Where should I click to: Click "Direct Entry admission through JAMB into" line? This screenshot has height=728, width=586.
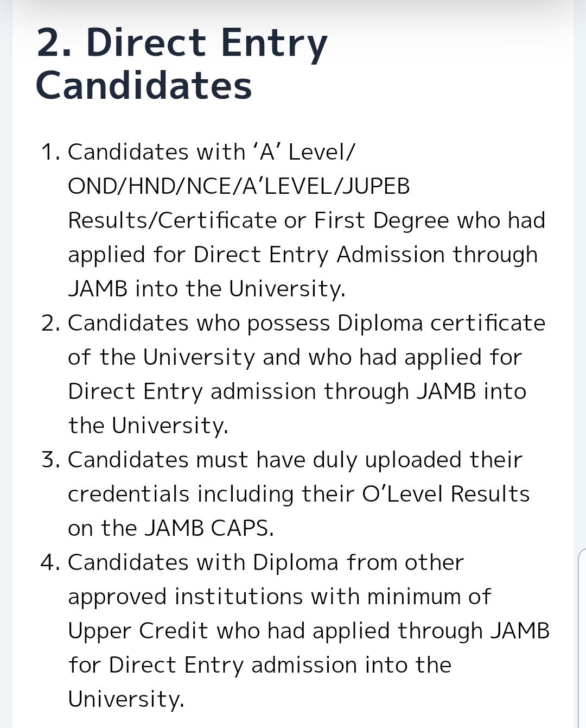click(x=297, y=391)
